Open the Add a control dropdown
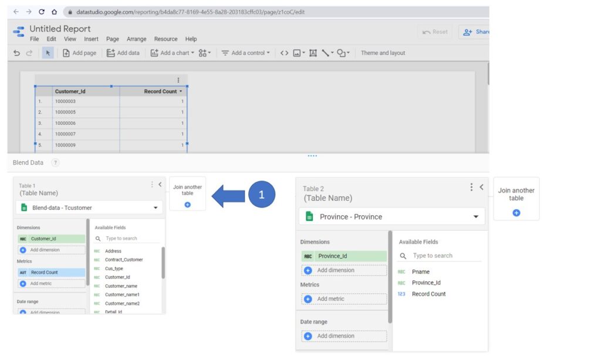This screenshot has width=601, height=364. [246, 53]
